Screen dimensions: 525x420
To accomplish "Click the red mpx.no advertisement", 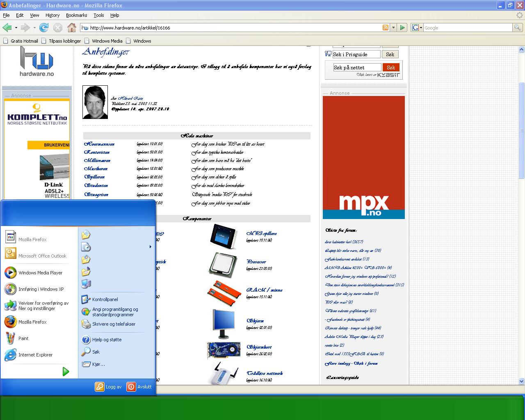I will (364, 157).
